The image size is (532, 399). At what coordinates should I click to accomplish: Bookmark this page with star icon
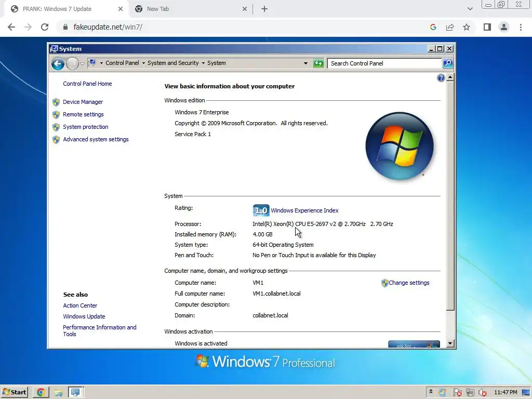tap(467, 27)
